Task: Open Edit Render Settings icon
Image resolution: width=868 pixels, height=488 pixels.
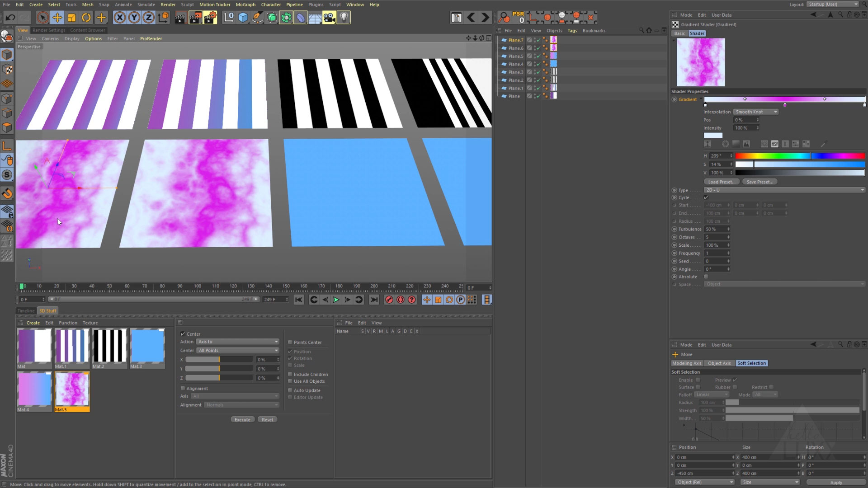Action: tap(210, 18)
